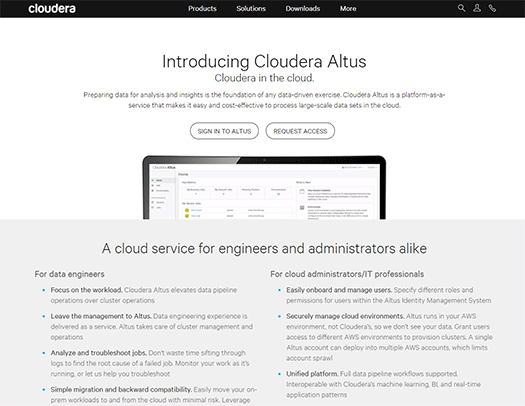Screen dimensions: 525x406
Task: Click the 'A cloud service for engineers' heading
Action: [x=264, y=249]
